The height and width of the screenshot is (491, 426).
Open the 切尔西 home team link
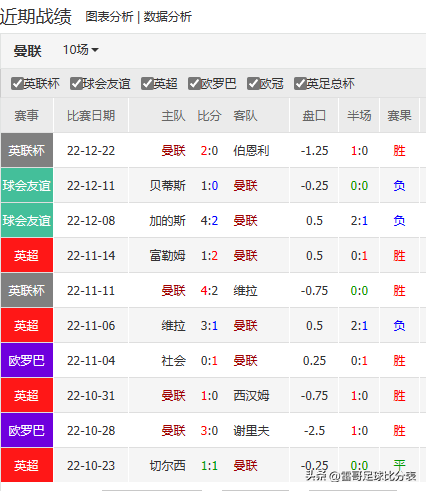click(x=167, y=466)
